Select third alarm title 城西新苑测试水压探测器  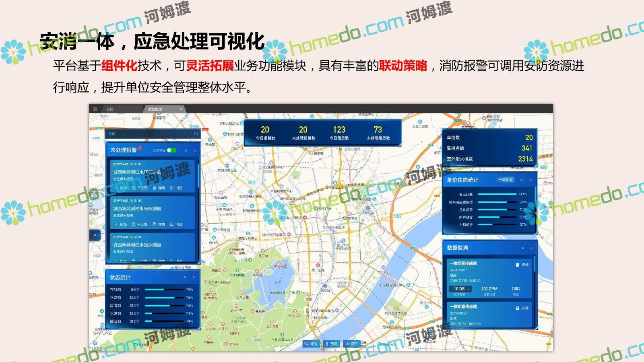click(x=137, y=245)
